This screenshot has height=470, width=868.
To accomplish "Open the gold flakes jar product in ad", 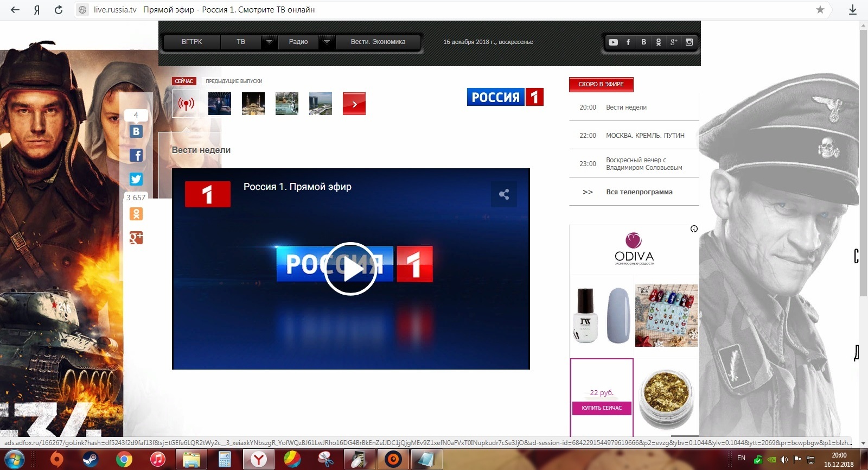I will pos(667,399).
